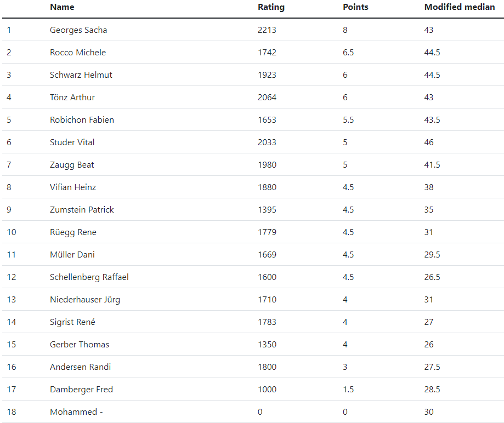This screenshot has width=504, height=423.
Task: Click Studer Vital's name
Action: (x=72, y=142)
